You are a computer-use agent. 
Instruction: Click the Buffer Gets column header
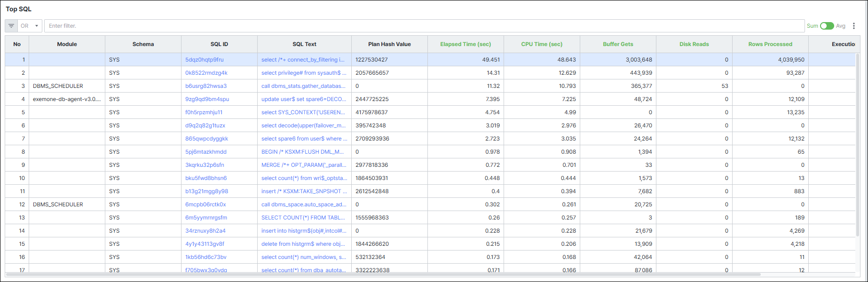618,44
